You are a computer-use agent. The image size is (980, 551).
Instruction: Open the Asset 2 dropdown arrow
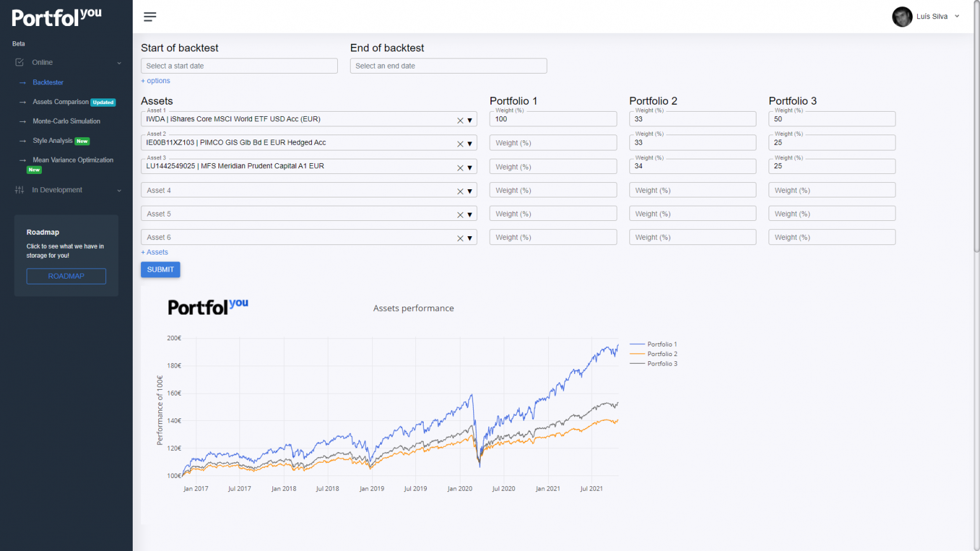click(x=470, y=144)
